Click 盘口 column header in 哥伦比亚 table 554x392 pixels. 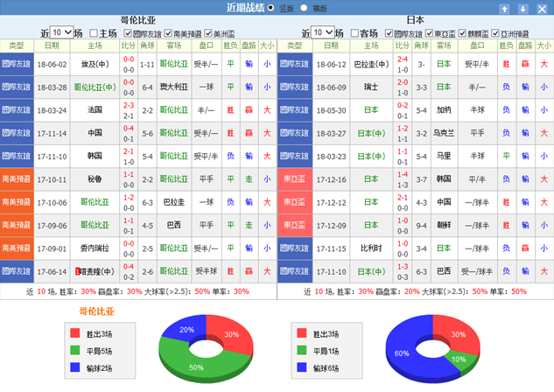pyautogui.click(x=207, y=45)
